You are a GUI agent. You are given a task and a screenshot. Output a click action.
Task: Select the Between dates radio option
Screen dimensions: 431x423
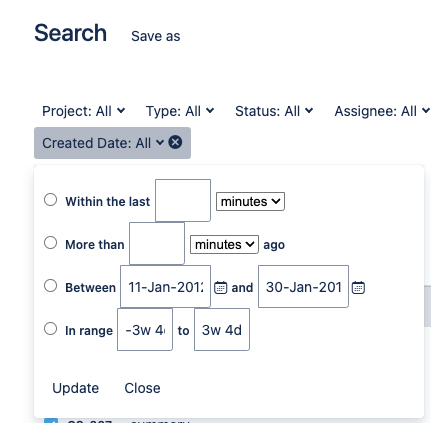50,286
